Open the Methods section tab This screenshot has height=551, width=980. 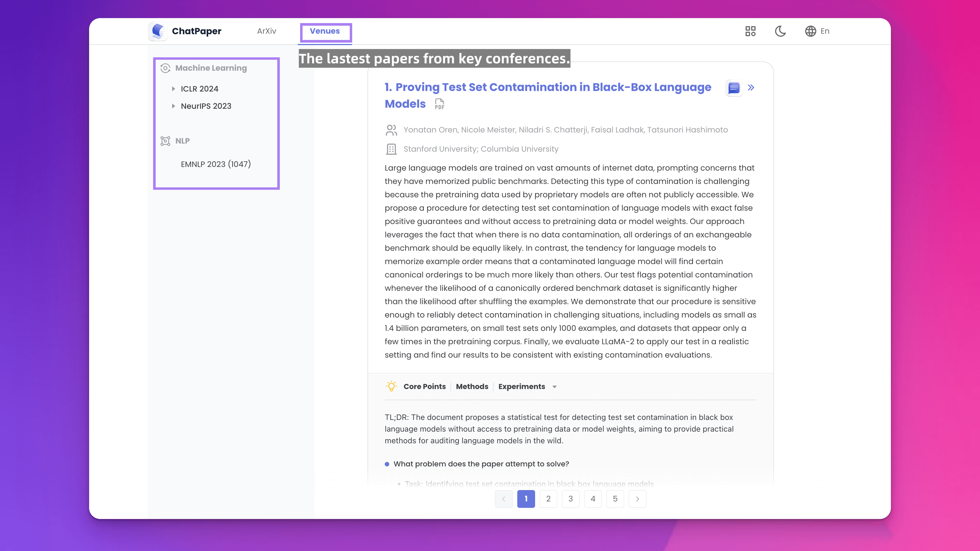coord(472,386)
